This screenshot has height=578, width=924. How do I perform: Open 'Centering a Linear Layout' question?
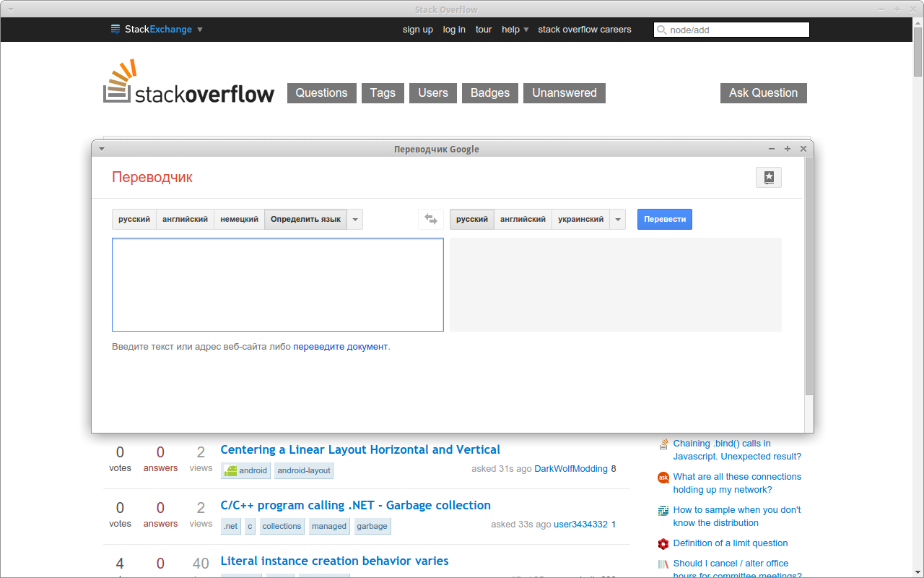pos(360,449)
